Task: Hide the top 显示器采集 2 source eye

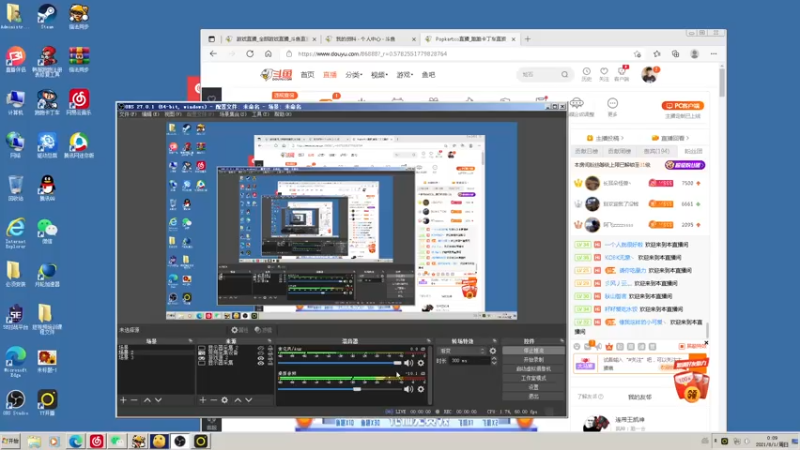Action: point(261,348)
